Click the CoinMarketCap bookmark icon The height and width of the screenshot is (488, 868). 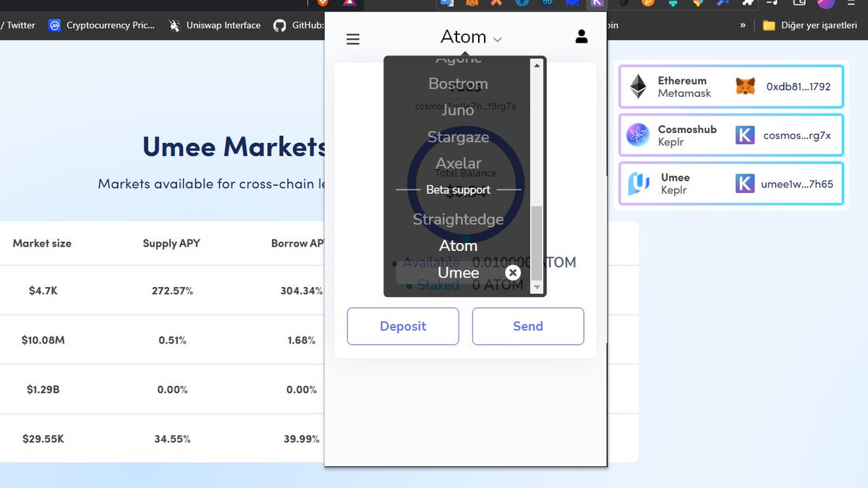click(54, 25)
